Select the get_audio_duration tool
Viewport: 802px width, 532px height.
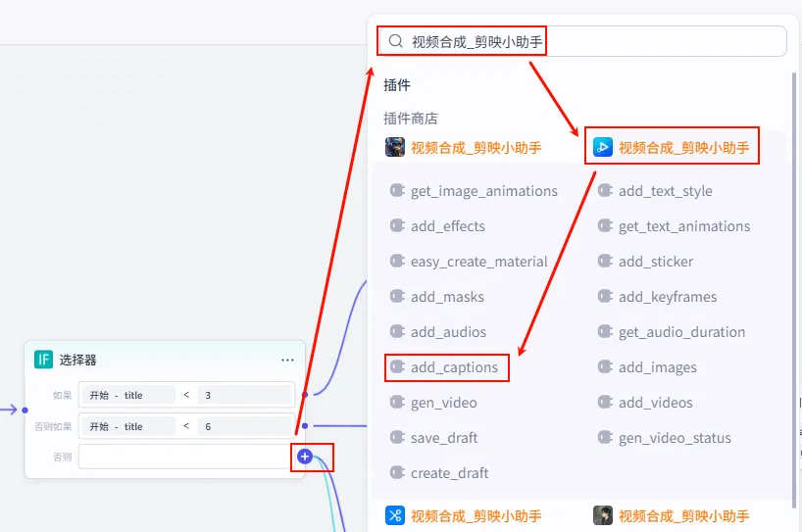tap(671, 332)
